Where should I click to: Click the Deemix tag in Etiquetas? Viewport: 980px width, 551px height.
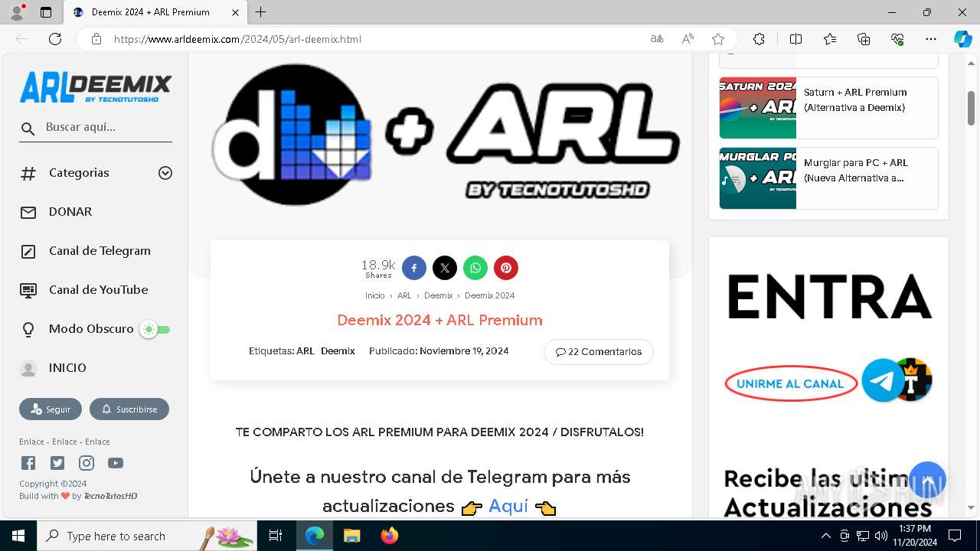[338, 351]
